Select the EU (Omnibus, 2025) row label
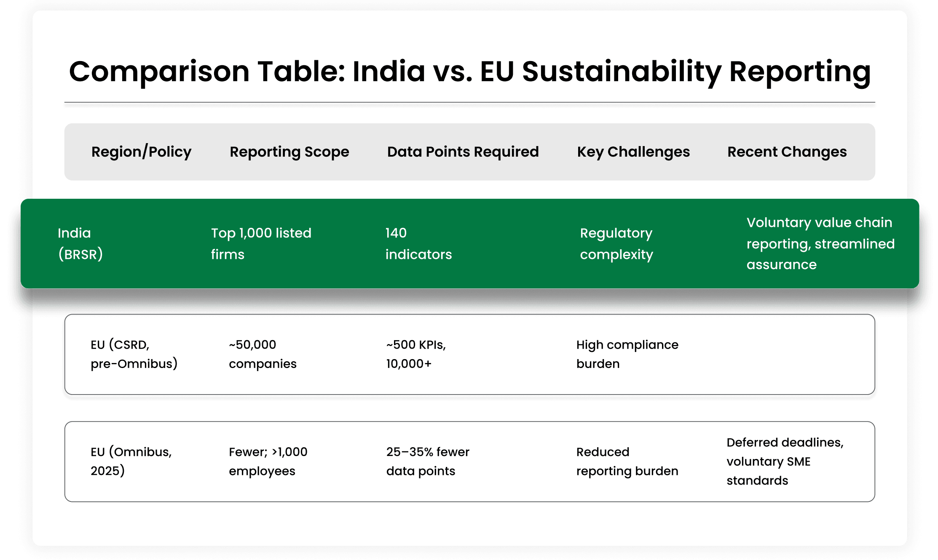 pyautogui.click(x=131, y=461)
